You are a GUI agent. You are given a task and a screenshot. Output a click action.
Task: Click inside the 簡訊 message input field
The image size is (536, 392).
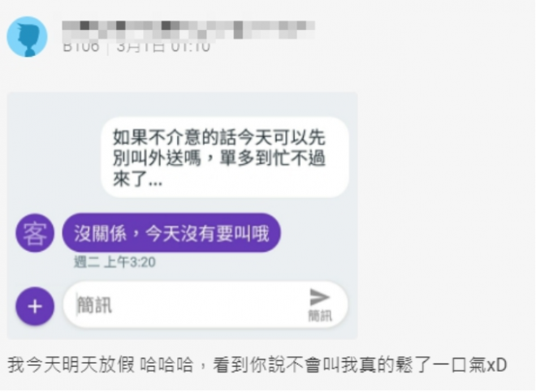[x=205, y=305]
